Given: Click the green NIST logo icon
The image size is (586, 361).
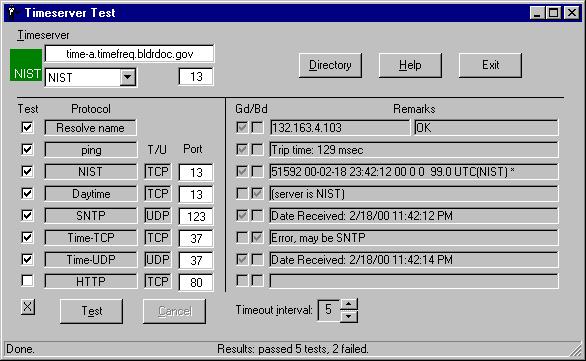Looking at the screenshot, I should click(x=26, y=65).
